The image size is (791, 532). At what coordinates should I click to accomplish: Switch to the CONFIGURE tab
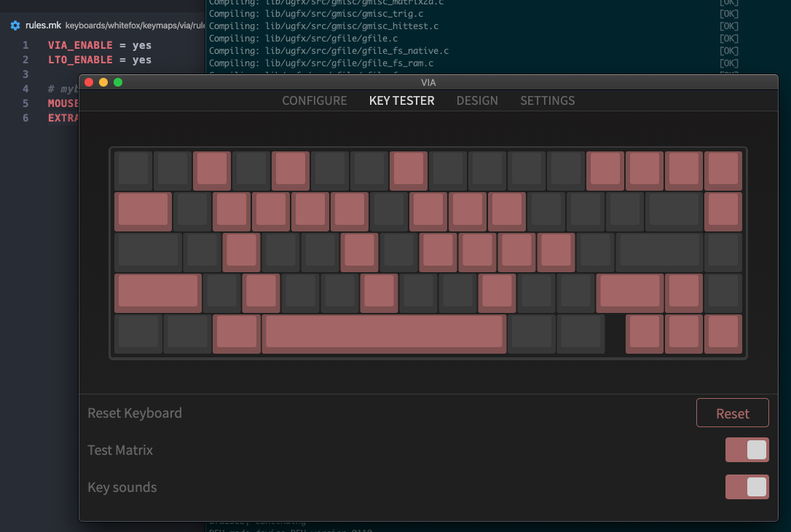point(315,100)
